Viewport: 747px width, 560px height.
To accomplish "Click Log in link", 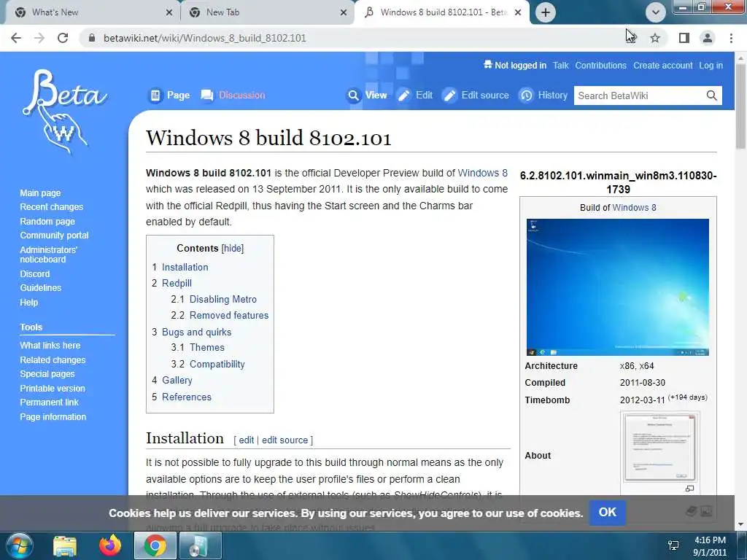I will [x=711, y=66].
